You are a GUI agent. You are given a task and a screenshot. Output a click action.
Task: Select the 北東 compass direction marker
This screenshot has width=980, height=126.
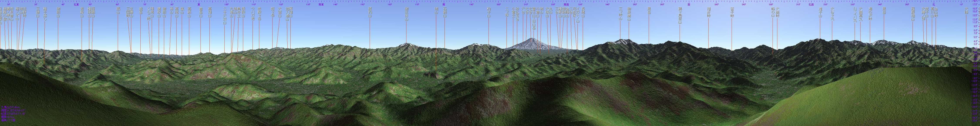[x=76, y=5]
